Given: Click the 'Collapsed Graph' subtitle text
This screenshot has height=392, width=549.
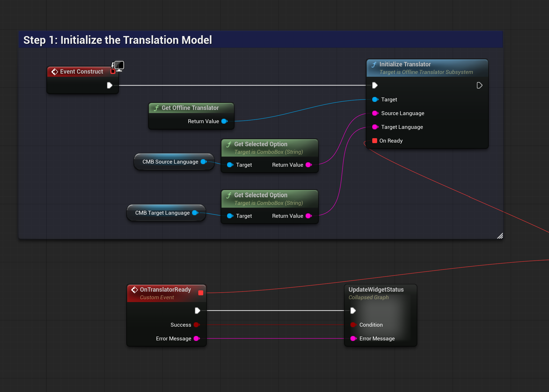Looking at the screenshot, I should point(369,297).
